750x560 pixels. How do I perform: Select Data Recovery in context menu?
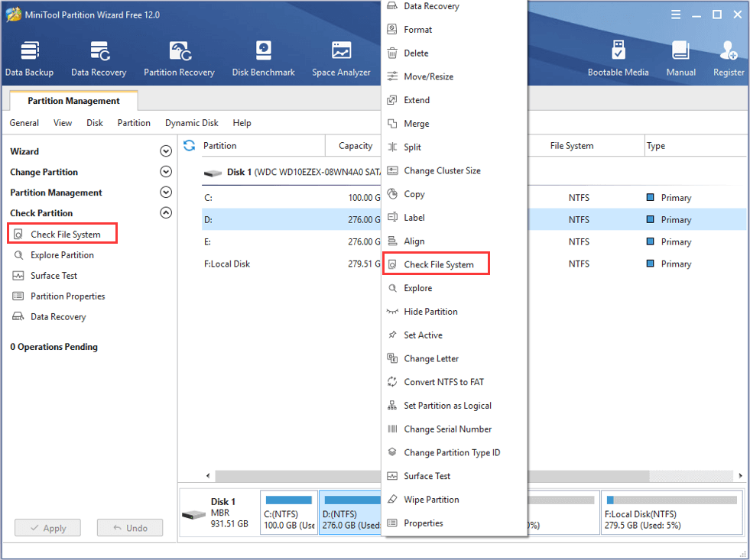pyautogui.click(x=454, y=6)
